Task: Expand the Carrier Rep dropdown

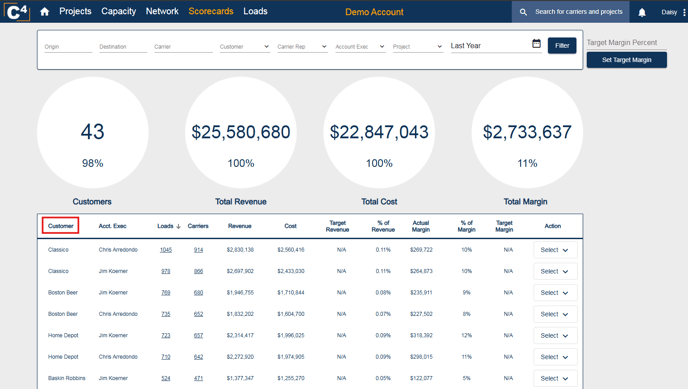Action: click(302, 47)
